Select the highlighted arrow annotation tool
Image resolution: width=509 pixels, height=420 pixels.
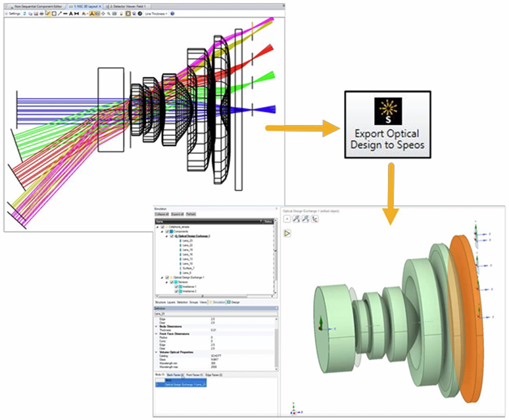(x=47, y=14)
